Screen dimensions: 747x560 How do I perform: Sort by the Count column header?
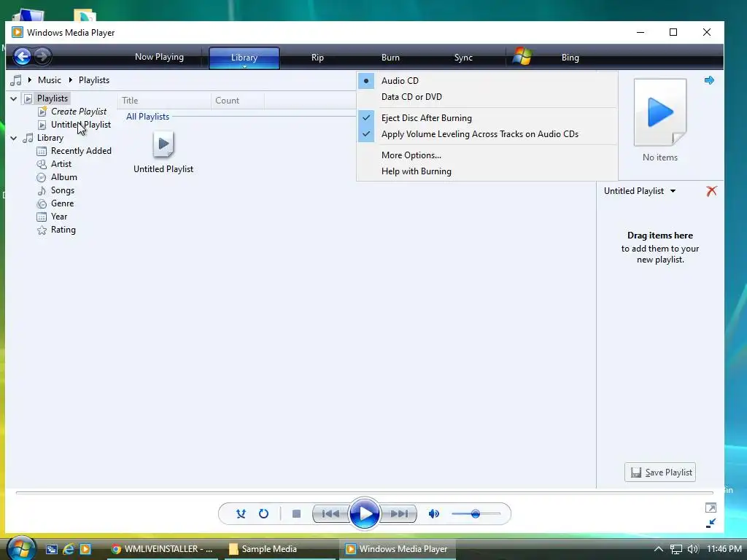tap(237, 101)
